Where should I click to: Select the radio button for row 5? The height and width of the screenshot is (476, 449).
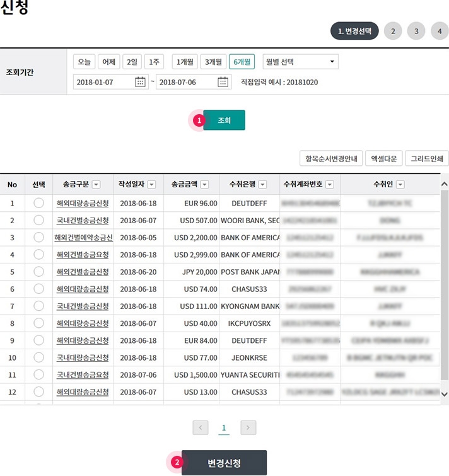point(38,272)
